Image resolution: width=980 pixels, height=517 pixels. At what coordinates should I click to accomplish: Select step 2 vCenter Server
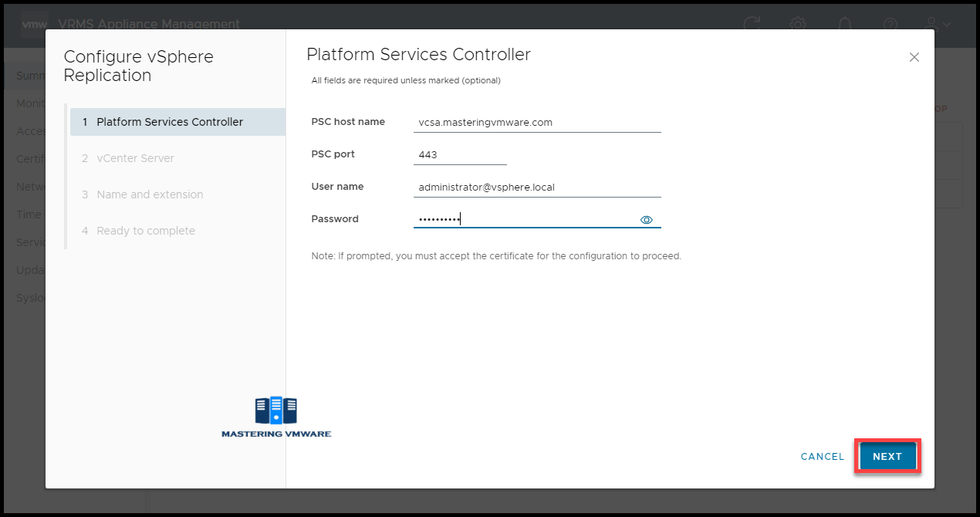(177, 158)
